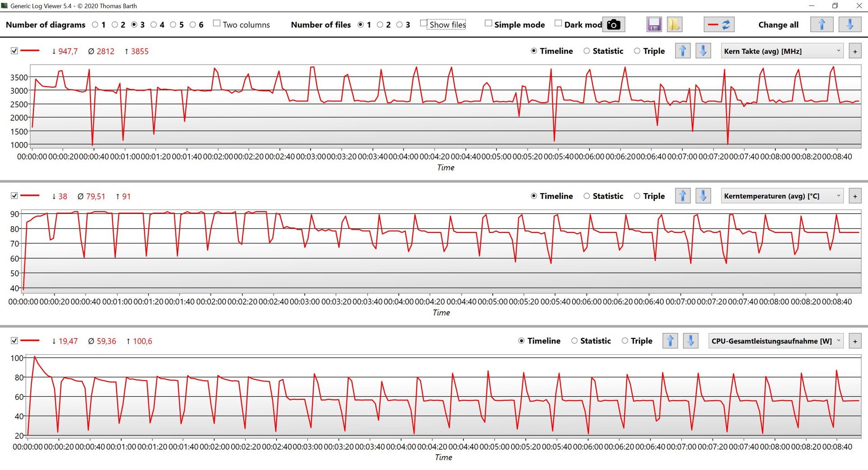Click the floppy disk save icon
Viewport: 868px width, 470px height.
[654, 24]
